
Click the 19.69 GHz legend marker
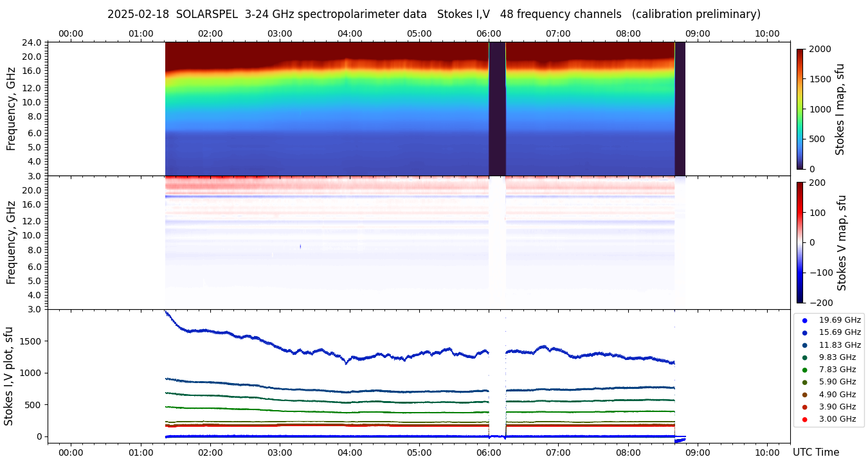tap(804, 320)
